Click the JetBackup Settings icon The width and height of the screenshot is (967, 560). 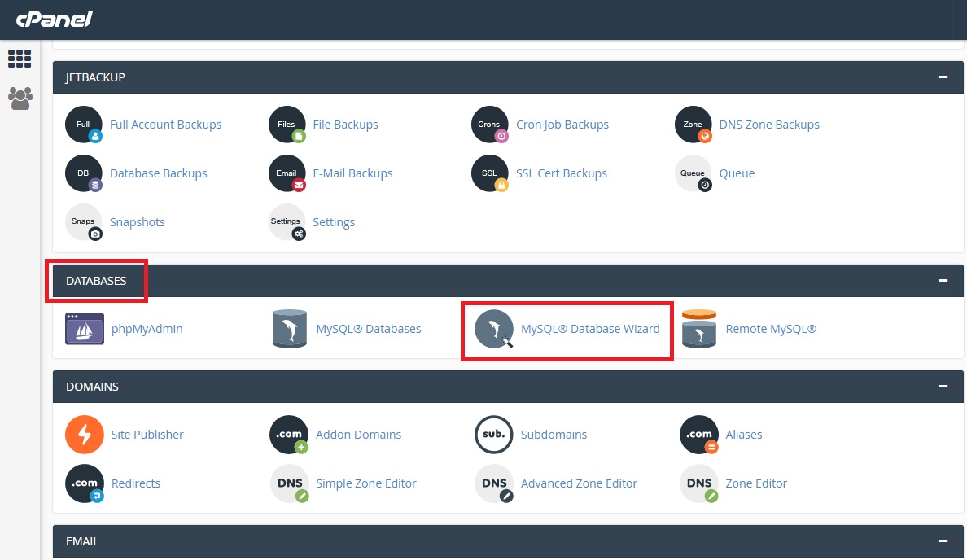287,222
